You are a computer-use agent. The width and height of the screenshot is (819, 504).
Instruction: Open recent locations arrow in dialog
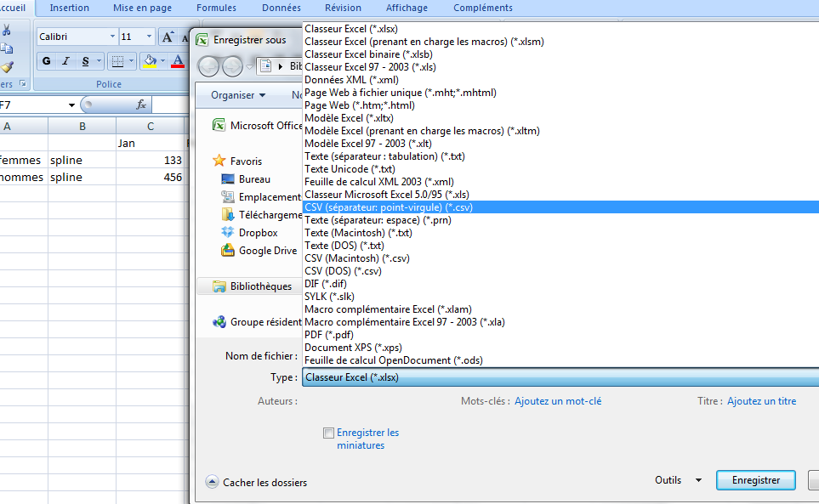pos(250,67)
